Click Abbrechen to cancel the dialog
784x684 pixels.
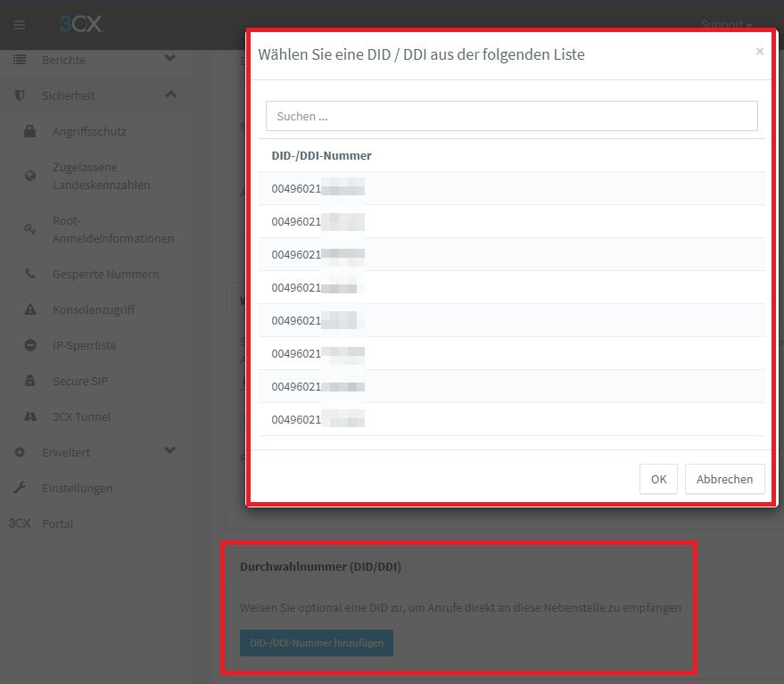[x=724, y=479]
